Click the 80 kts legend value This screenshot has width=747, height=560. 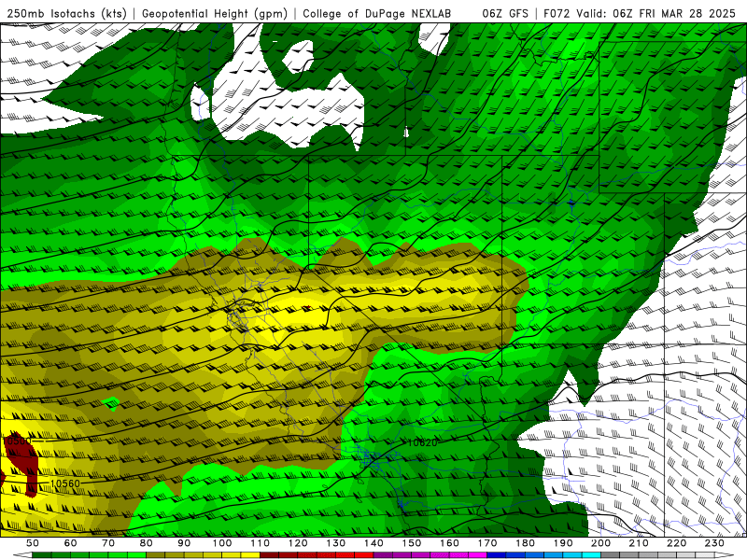click(147, 543)
